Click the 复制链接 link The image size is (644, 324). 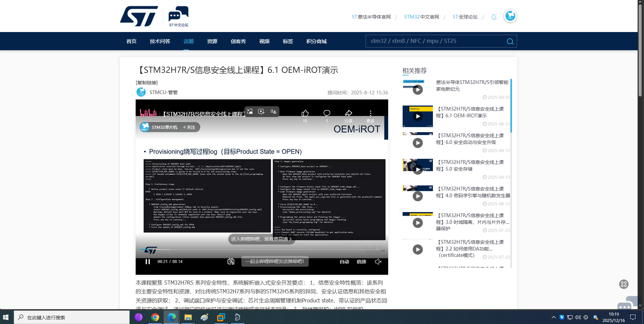pyautogui.click(x=147, y=83)
